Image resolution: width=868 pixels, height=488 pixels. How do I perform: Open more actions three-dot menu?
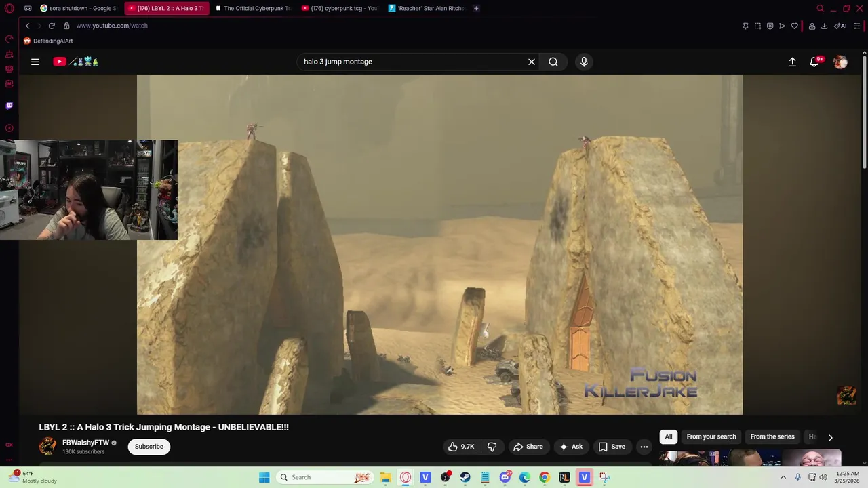(x=644, y=447)
